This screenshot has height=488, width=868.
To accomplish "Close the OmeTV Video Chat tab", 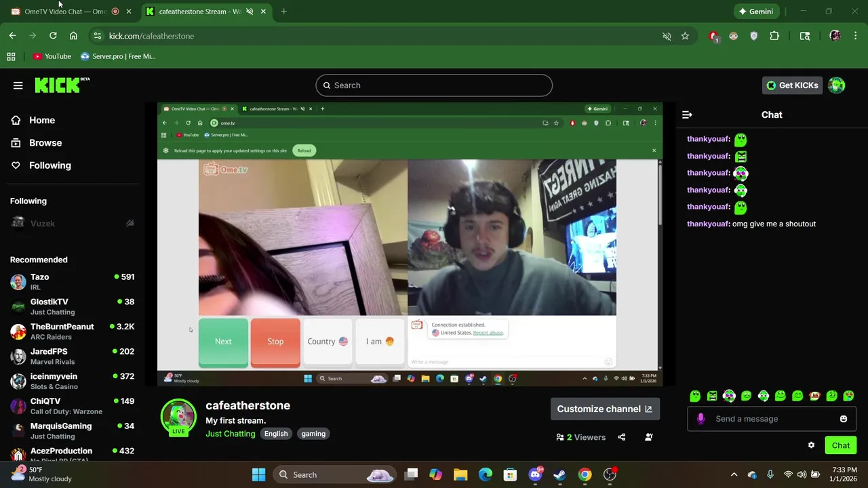I will click(129, 12).
